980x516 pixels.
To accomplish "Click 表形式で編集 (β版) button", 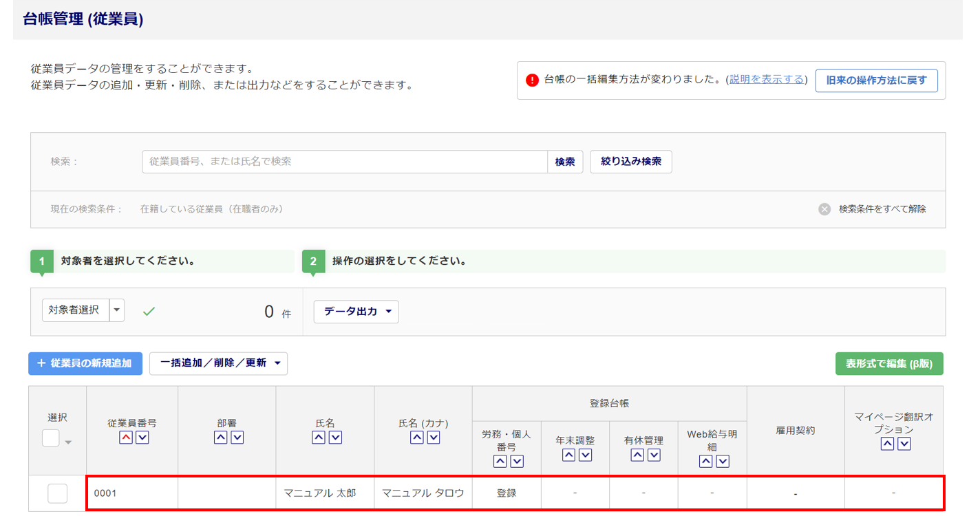I will (889, 364).
